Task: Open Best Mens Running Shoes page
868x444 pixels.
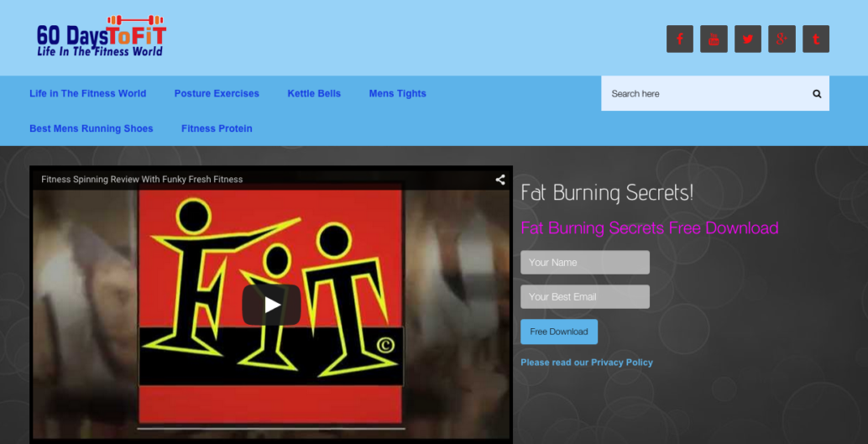Action: pos(92,128)
